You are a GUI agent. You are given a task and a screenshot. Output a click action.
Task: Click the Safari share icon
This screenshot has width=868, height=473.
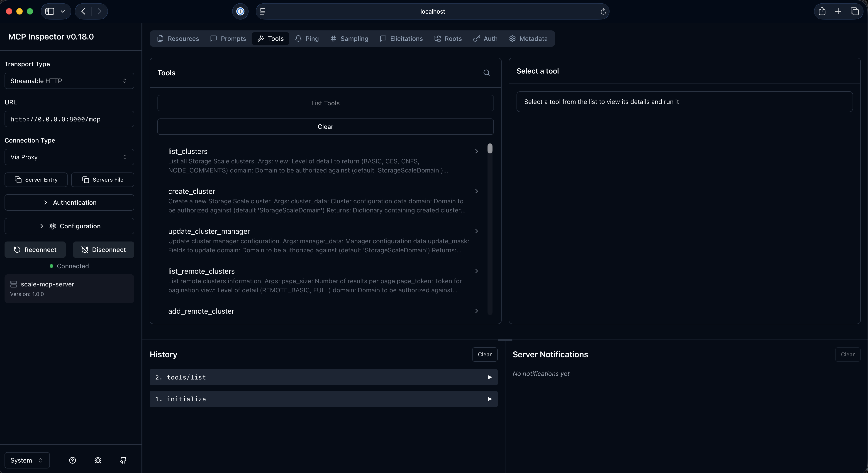pos(822,11)
